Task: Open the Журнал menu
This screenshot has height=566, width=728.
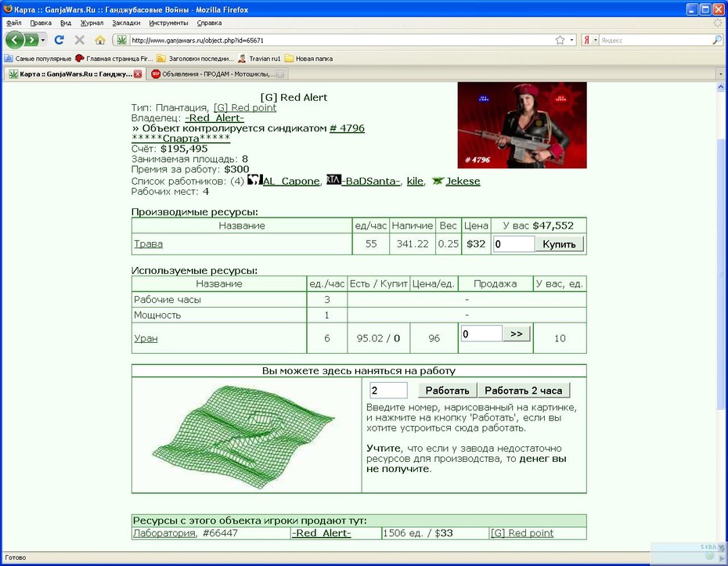Action: click(x=92, y=23)
